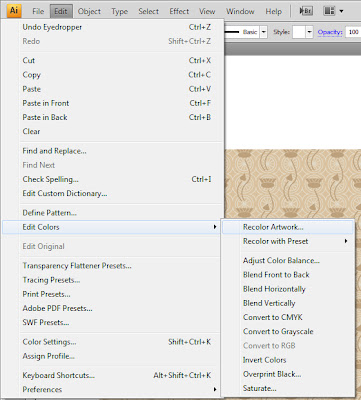Click the Opacity value input field
Image resolution: width=361 pixels, height=400 pixels.
pyautogui.click(x=353, y=32)
